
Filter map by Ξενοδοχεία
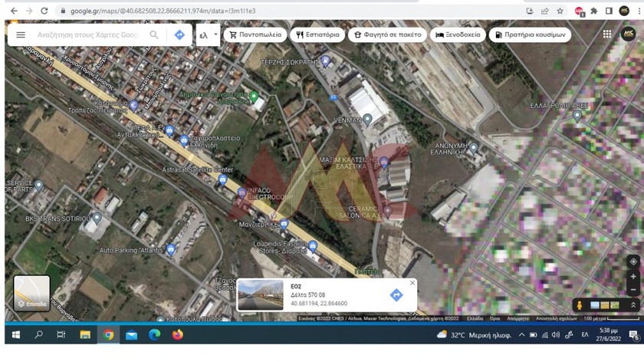click(458, 35)
